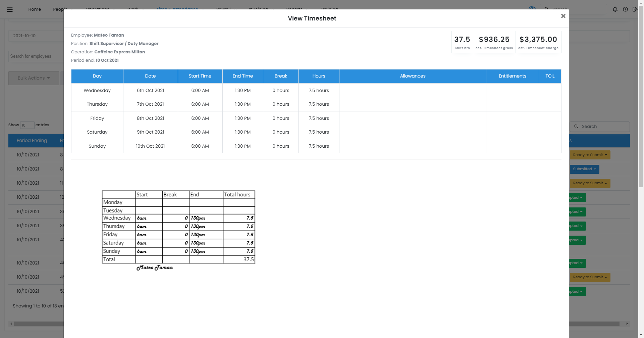644x338 pixels.
Task: Close the View Timesheet dialog
Action: coord(563,16)
